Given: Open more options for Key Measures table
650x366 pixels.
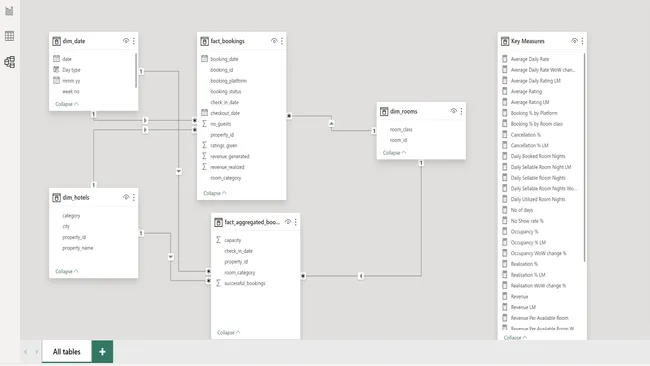Looking at the screenshot, I should [x=582, y=41].
